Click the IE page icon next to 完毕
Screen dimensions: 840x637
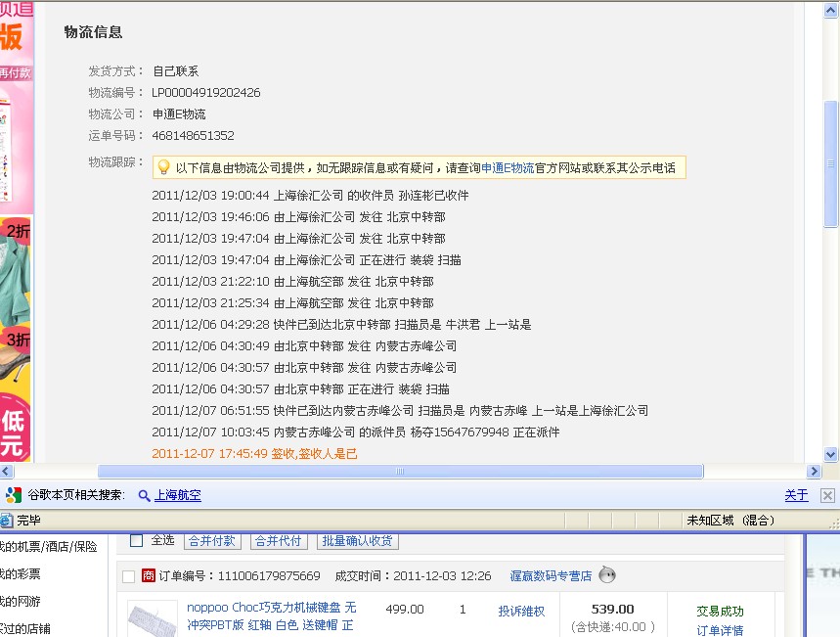7,521
